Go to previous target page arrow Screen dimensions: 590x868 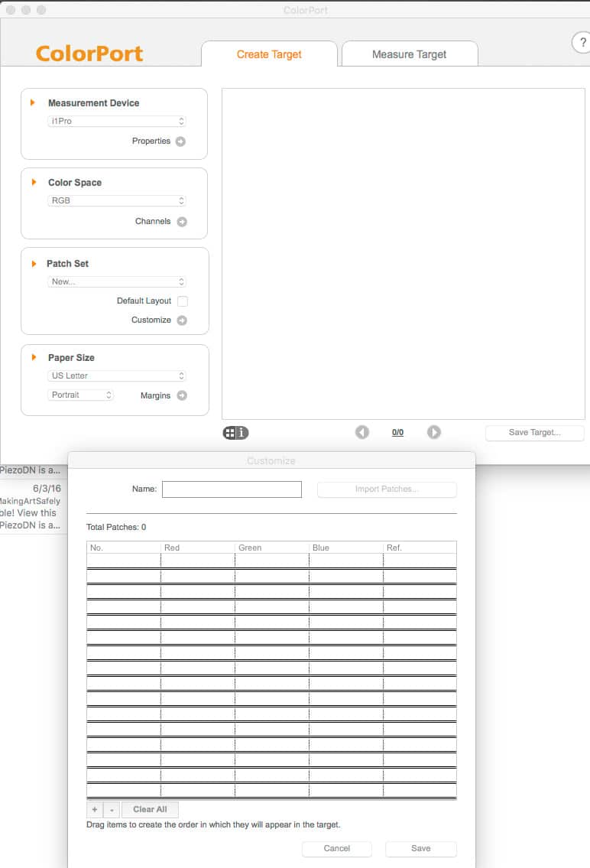(x=362, y=432)
